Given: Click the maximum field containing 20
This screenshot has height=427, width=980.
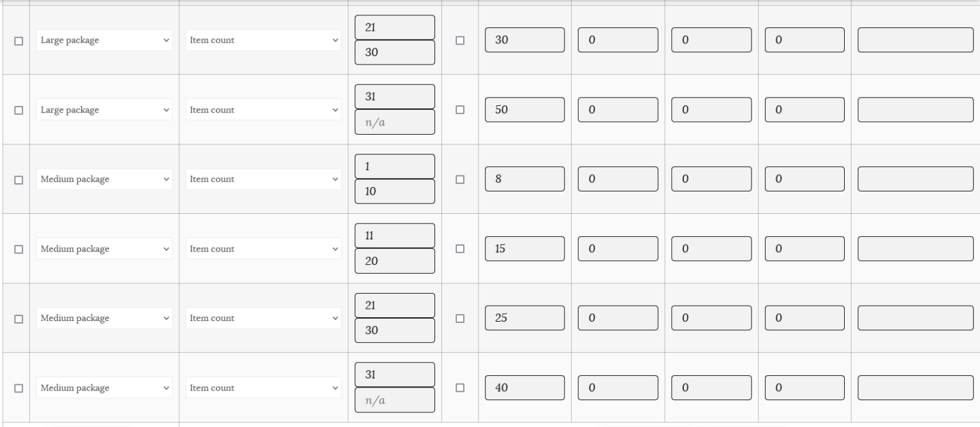Looking at the screenshot, I should coord(394,261).
